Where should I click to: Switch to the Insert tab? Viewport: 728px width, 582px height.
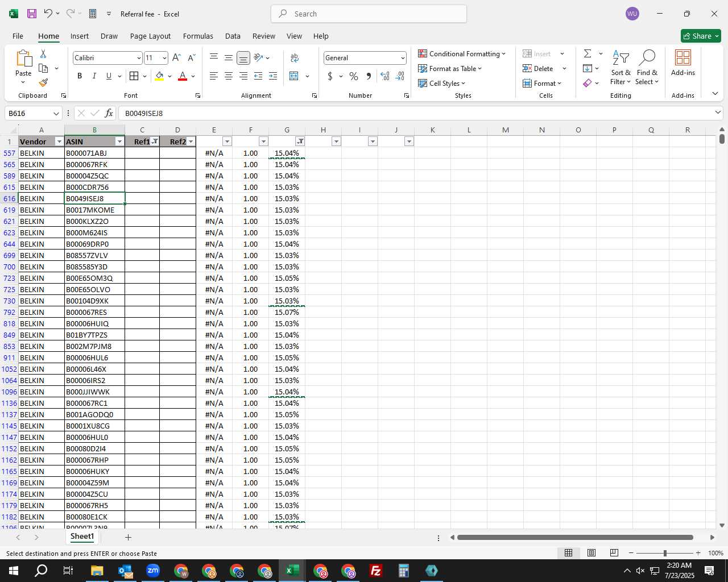coord(80,36)
